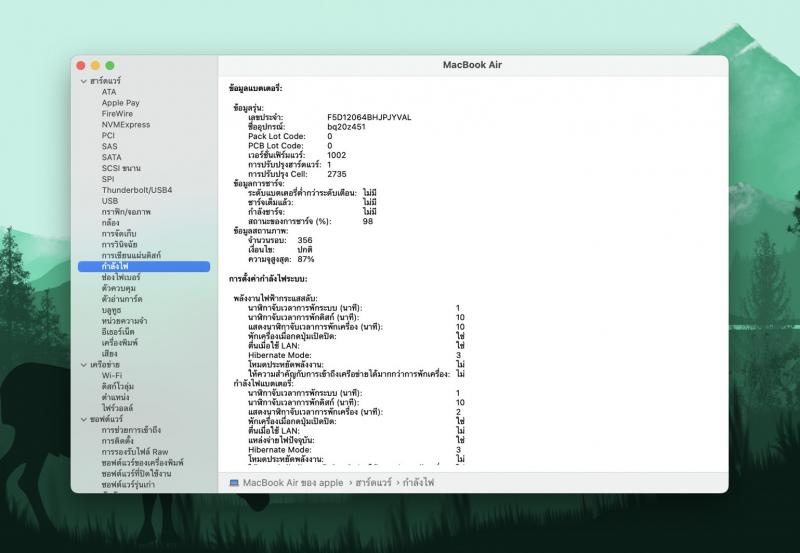The height and width of the screenshot is (553, 800).
Task: Open Wi-Fi under network section
Action: tap(112, 376)
